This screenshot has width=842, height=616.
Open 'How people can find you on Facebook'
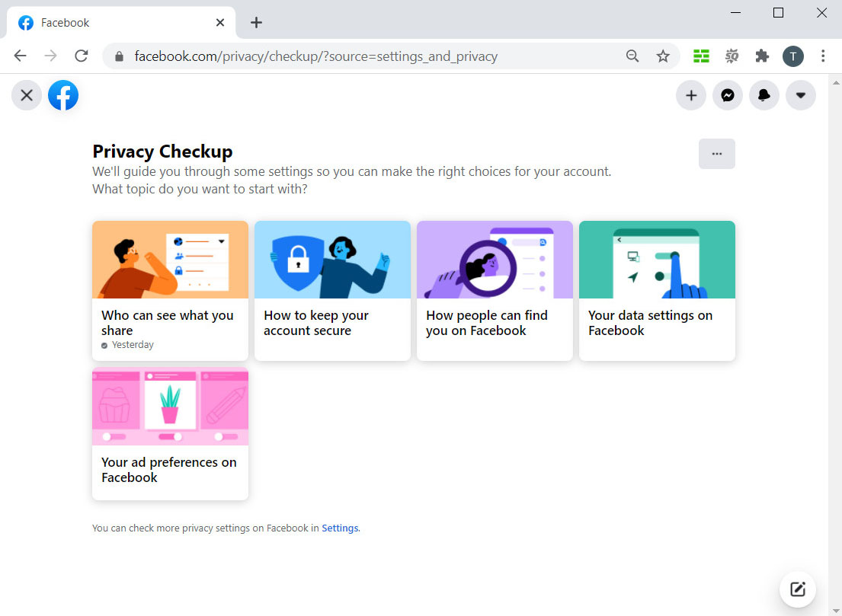coord(495,291)
